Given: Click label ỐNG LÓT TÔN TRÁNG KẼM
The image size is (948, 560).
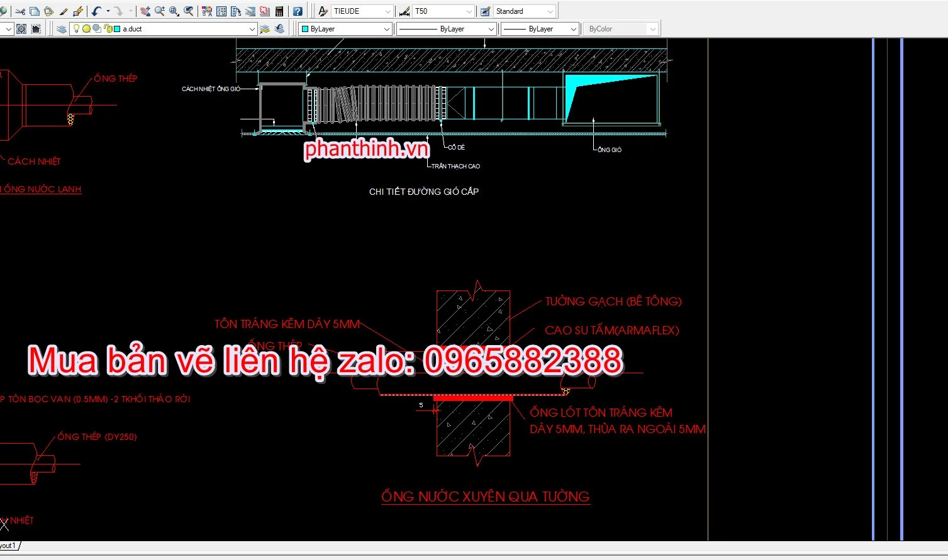Looking at the screenshot, I should coord(601,413).
